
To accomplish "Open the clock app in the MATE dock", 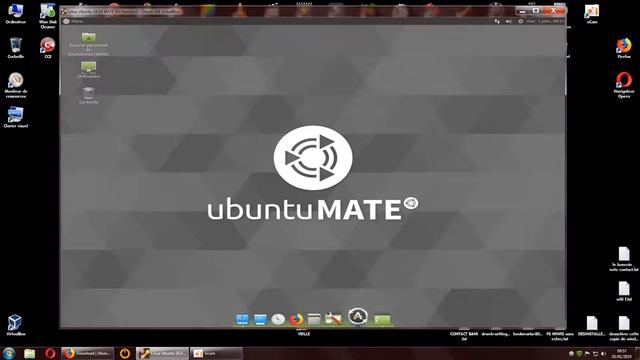I will [x=278, y=319].
